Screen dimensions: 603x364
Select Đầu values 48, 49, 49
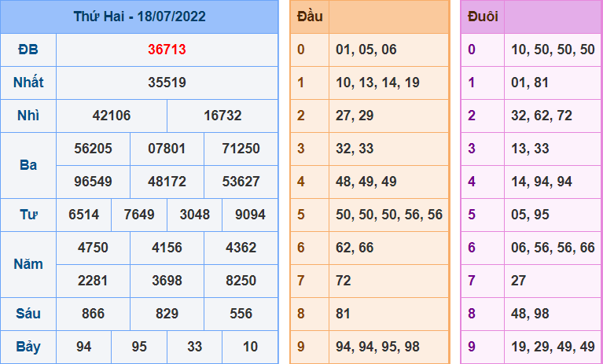tap(366, 182)
